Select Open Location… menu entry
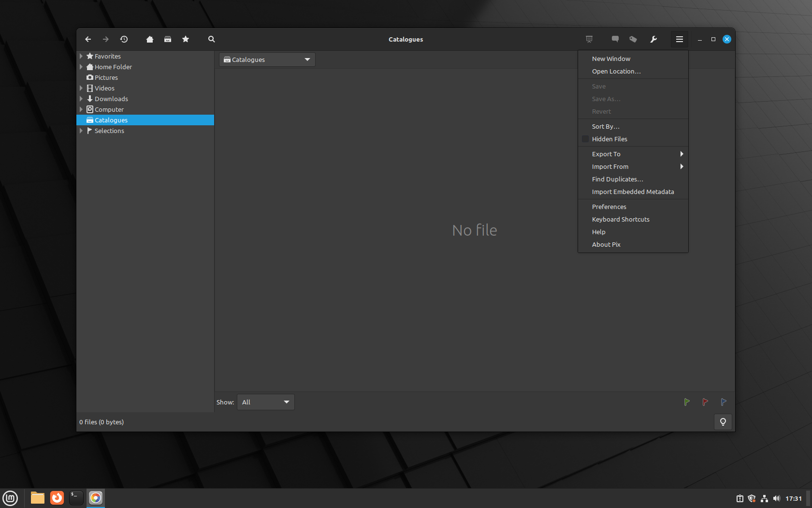This screenshot has width=812, height=508. point(633,71)
